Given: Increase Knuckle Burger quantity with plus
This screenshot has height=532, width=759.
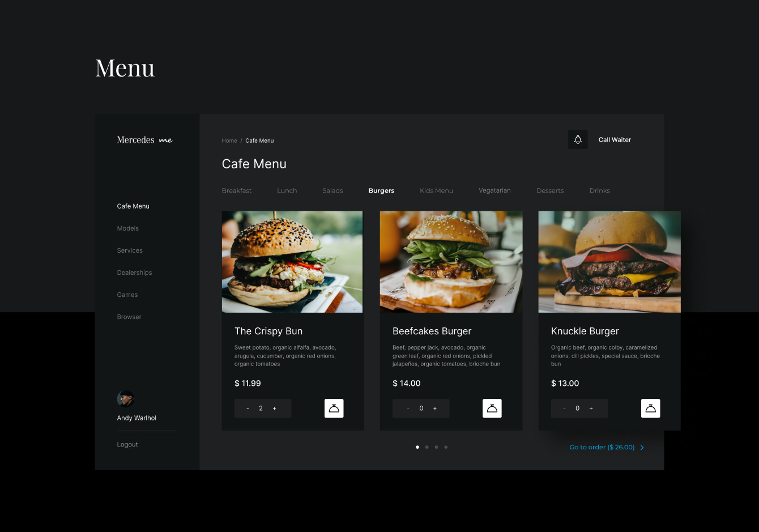Looking at the screenshot, I should click(x=591, y=408).
